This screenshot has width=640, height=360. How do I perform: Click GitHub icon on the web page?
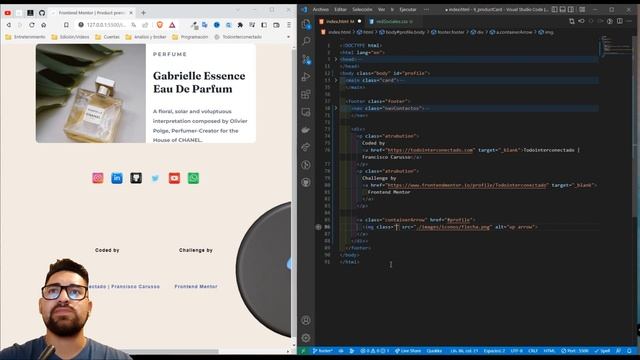click(136, 178)
